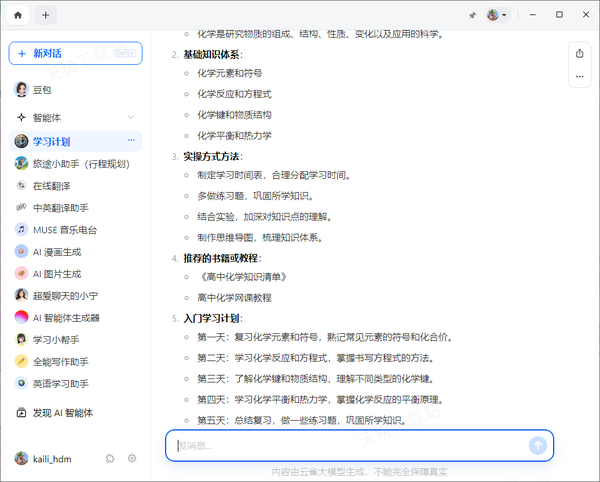The image size is (600, 482).
Task: Start a new chat with 新对话
Action: [x=75, y=53]
